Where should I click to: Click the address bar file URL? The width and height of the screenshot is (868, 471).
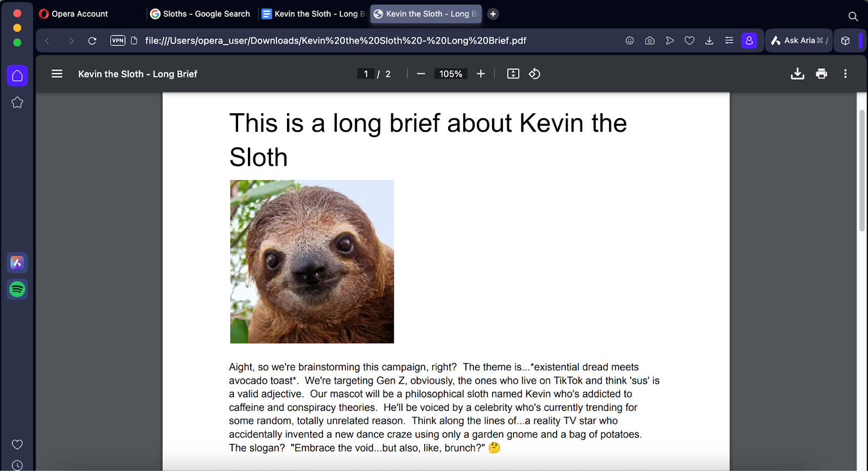336,41
